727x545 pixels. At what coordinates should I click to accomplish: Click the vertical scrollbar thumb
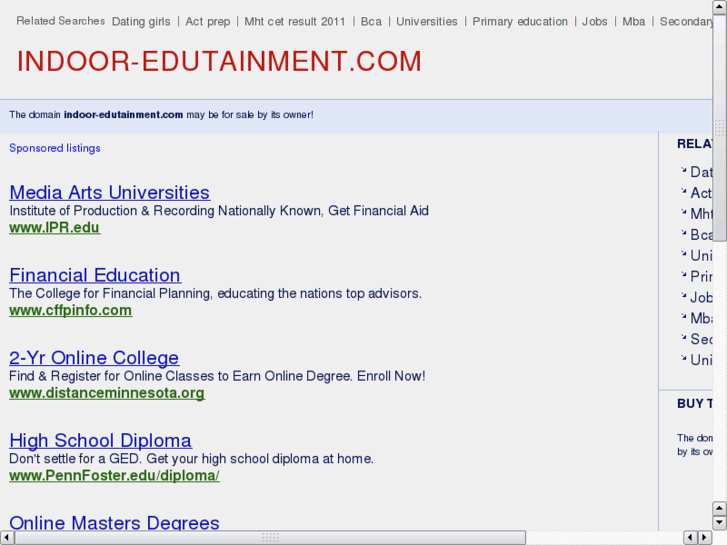[x=720, y=128]
